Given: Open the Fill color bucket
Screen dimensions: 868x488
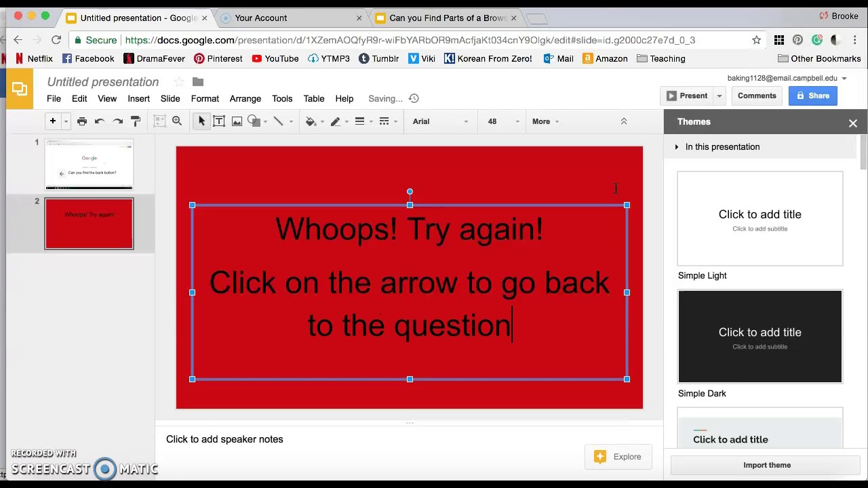Looking at the screenshot, I should click(x=311, y=121).
